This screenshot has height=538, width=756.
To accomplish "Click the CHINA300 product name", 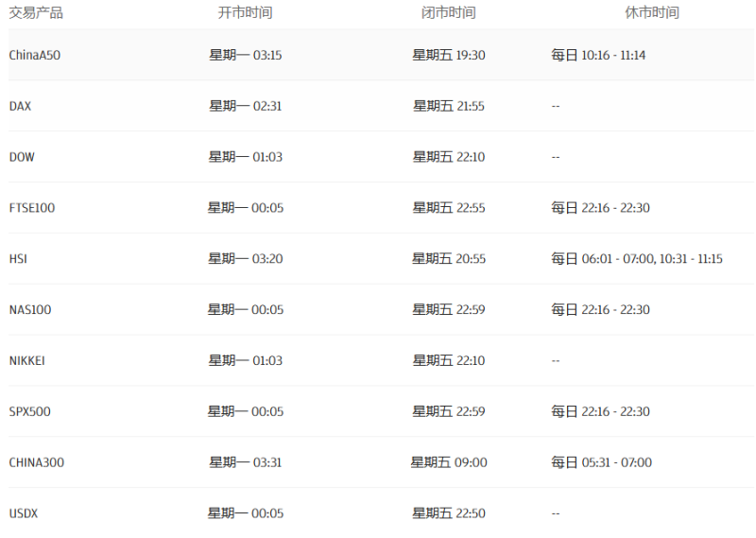I will [x=36, y=462].
